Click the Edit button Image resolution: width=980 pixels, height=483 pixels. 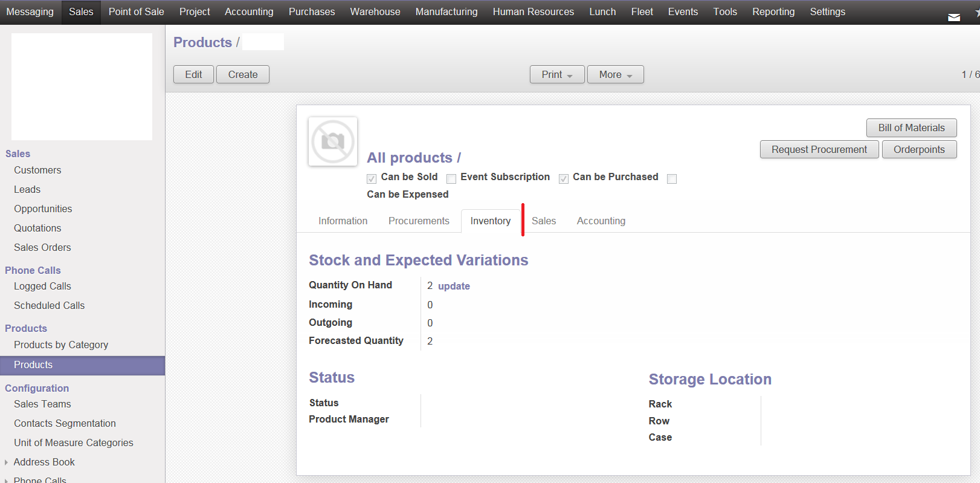coord(193,74)
